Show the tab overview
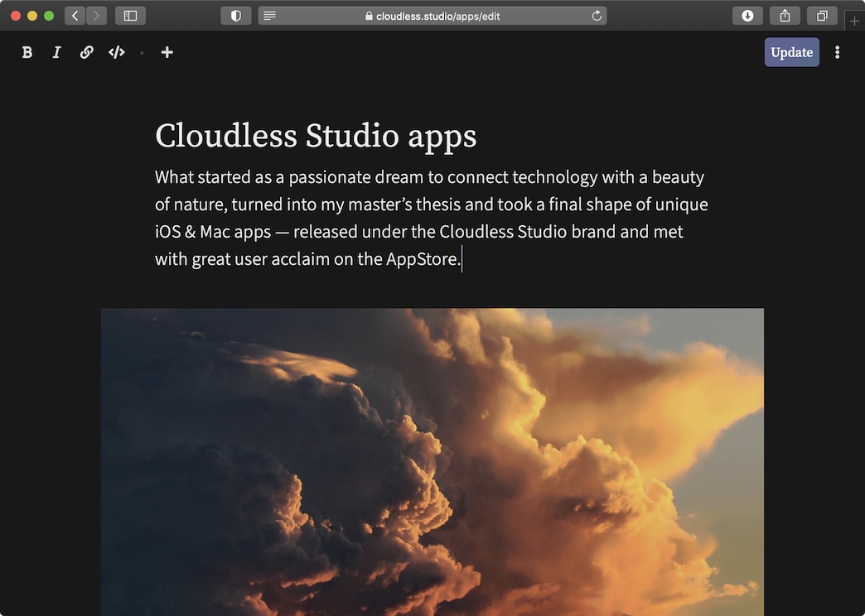The height and width of the screenshot is (616, 865). point(822,16)
